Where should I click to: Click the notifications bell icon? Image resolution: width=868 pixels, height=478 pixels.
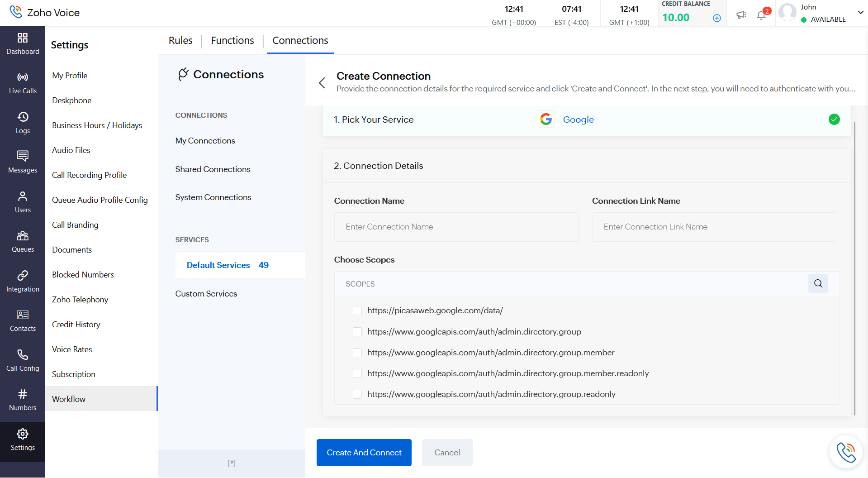point(761,15)
